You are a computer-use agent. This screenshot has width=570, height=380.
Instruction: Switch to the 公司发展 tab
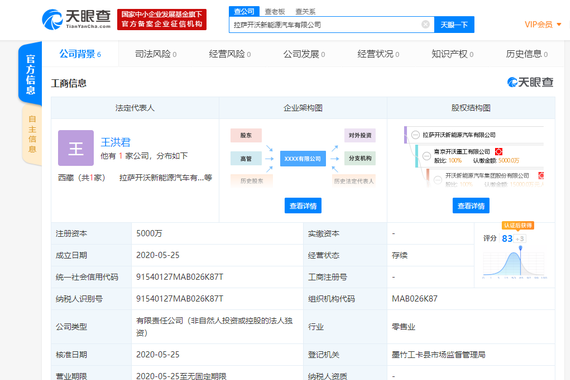pos(304,54)
